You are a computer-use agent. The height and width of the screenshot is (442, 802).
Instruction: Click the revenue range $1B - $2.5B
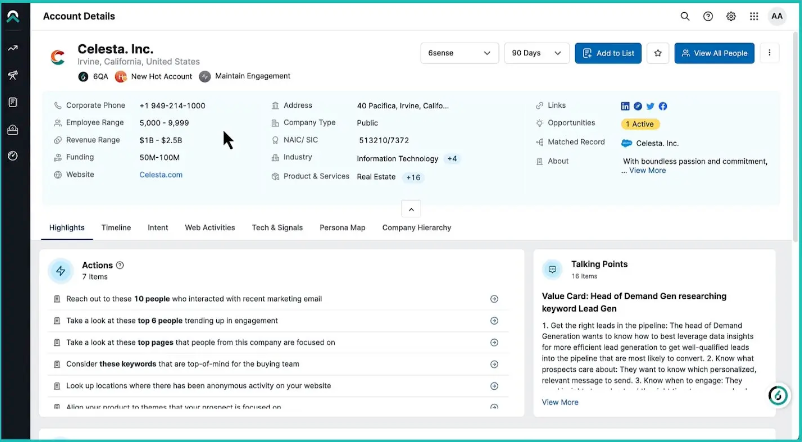161,140
